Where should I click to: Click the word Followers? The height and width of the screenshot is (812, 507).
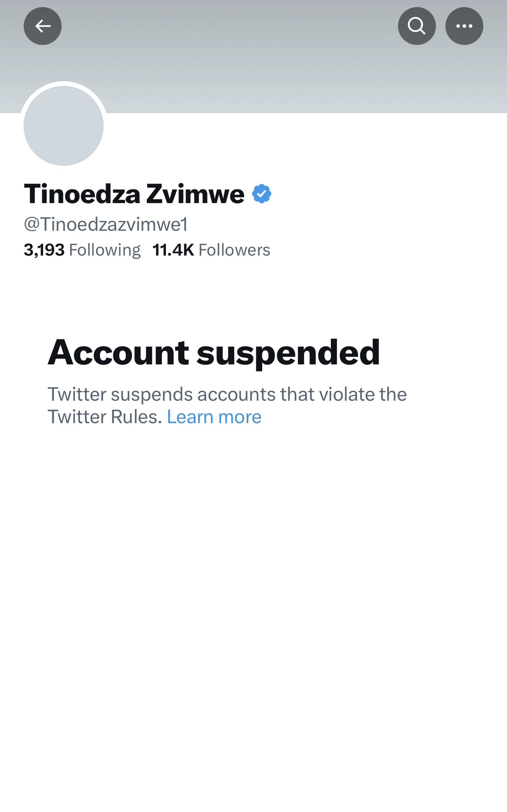coord(234,250)
